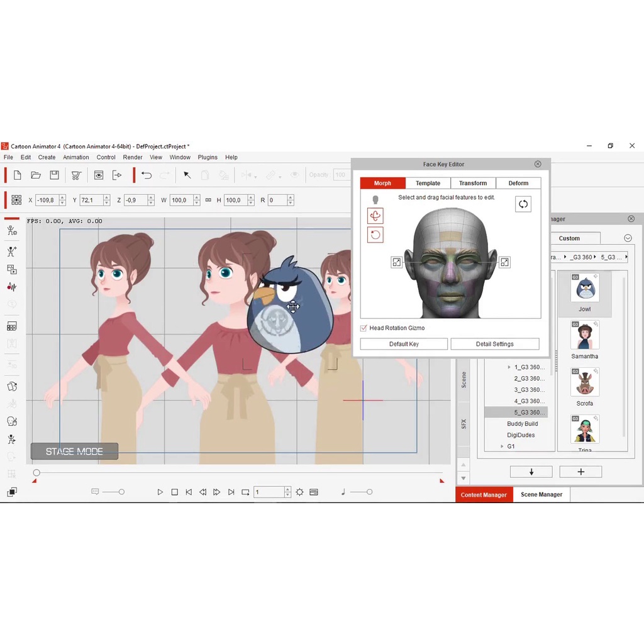Click the media image-video icon
Viewport: 644px width, 644px height.
pos(12,269)
